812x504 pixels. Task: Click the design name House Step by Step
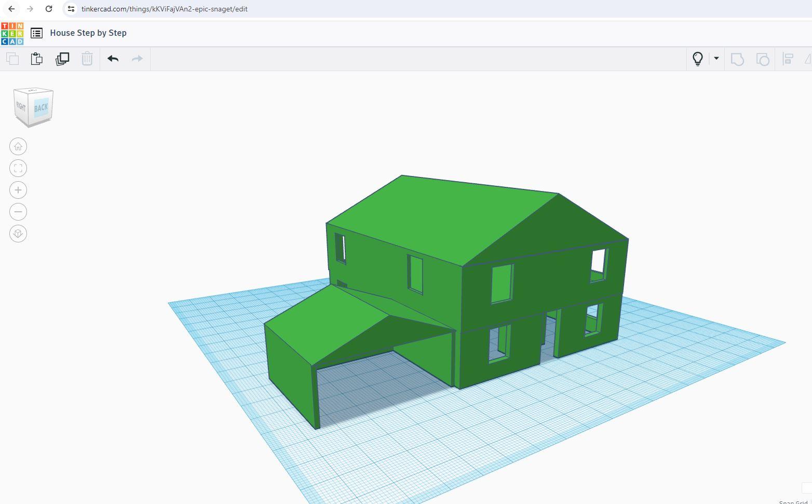88,33
